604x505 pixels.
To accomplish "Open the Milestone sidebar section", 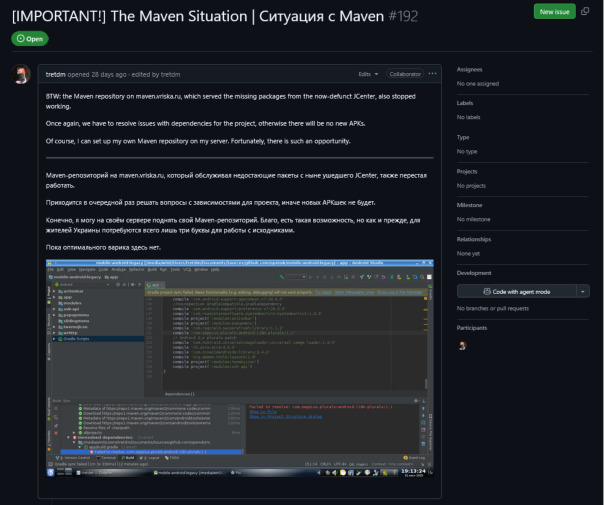I will 470,204.
